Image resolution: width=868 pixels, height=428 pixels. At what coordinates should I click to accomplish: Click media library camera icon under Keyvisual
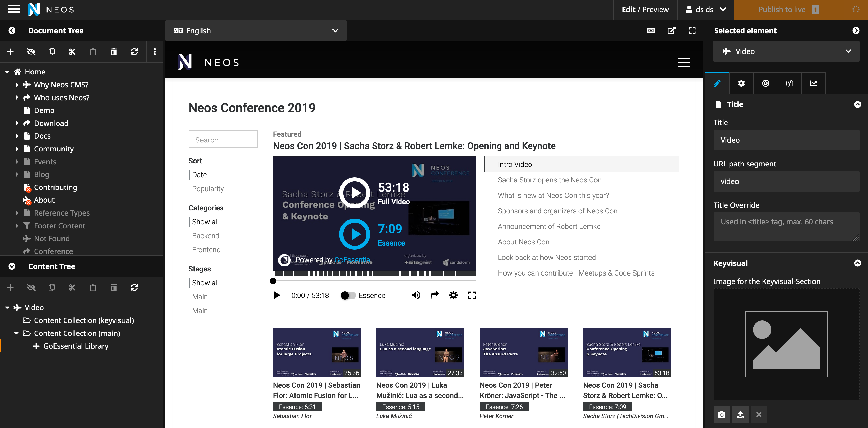point(722,415)
